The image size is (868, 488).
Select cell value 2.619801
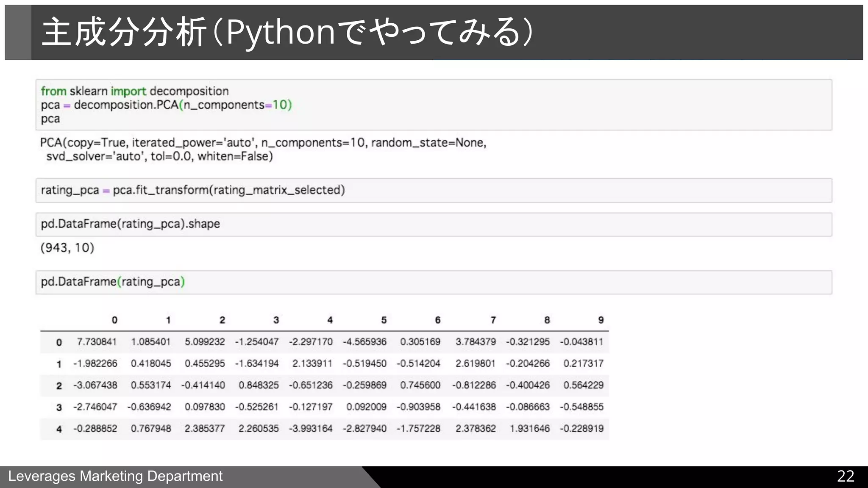pos(476,363)
